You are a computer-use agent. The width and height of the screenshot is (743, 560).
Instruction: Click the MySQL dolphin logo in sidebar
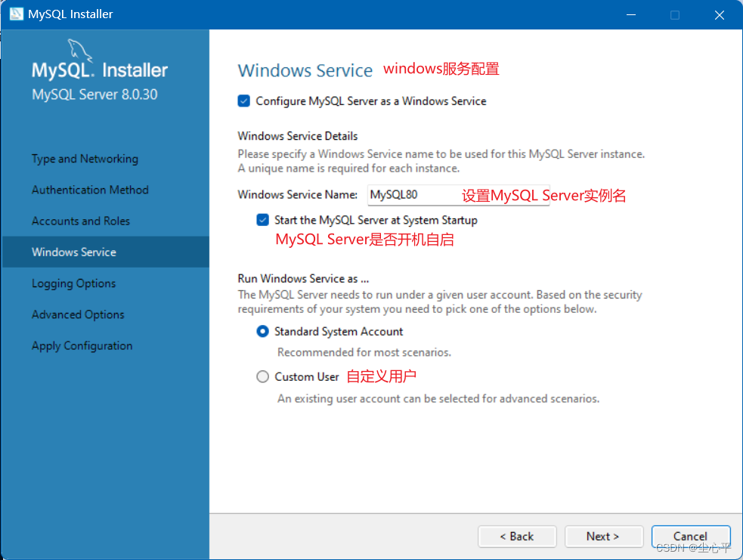(x=79, y=50)
